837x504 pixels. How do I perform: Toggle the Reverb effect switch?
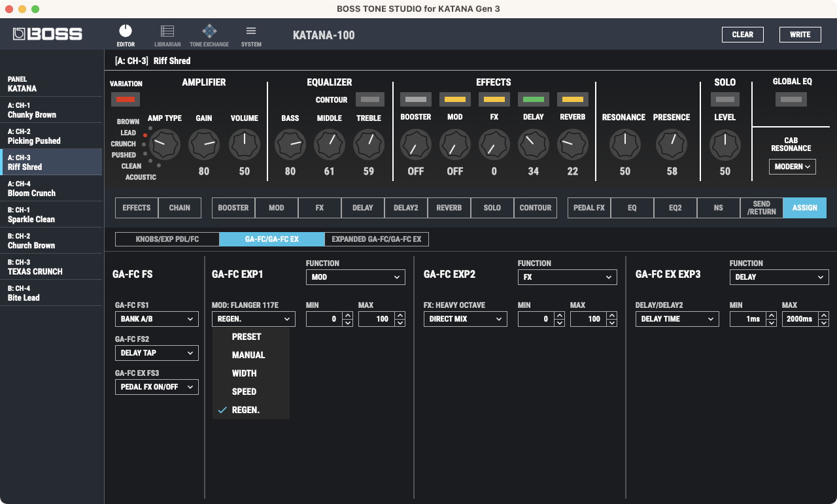pos(573,99)
